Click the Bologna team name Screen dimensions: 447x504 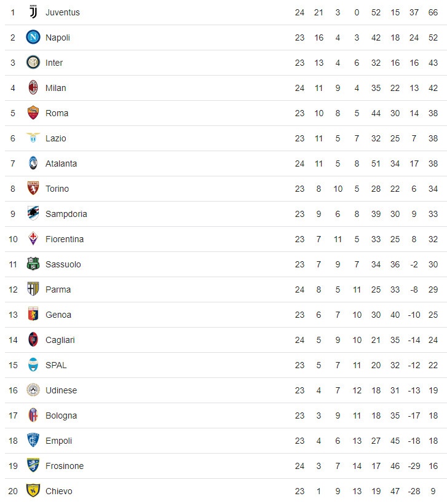[x=61, y=415]
